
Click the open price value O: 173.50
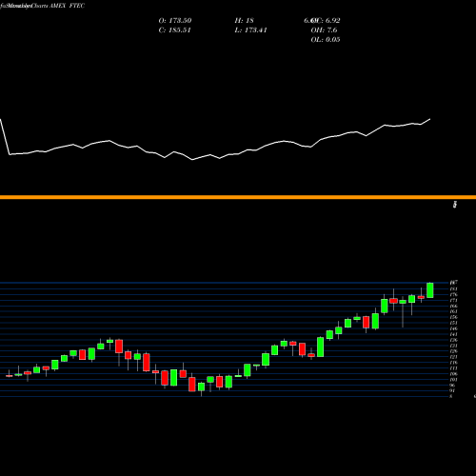(175, 20)
